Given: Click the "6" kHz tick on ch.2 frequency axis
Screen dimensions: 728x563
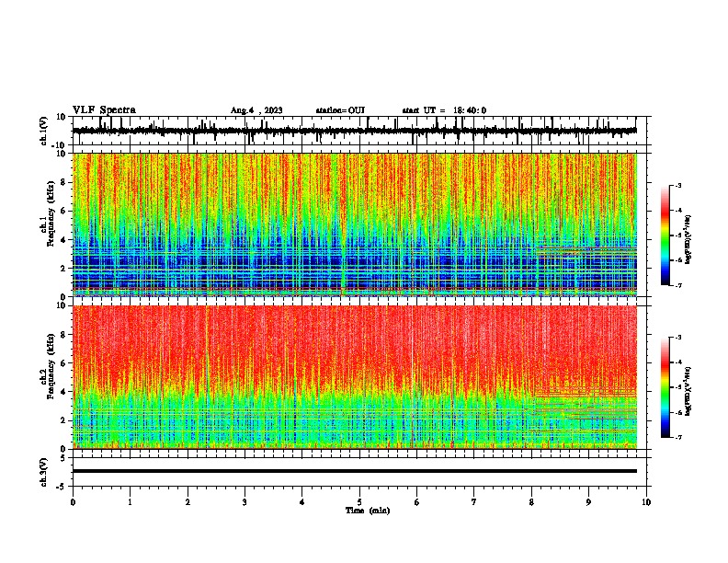Looking at the screenshot, I should (64, 363).
